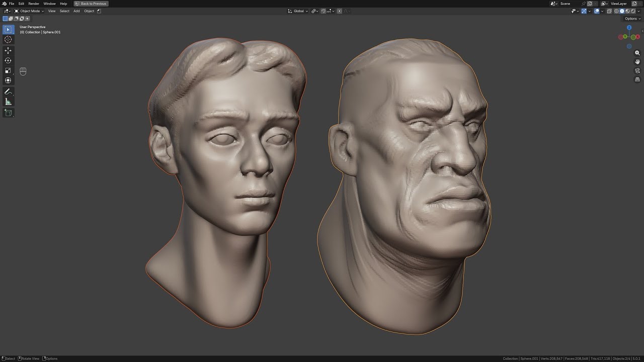This screenshot has width=644, height=362.
Task: Open object visibility and selectability dropdown
Action: (x=575, y=11)
